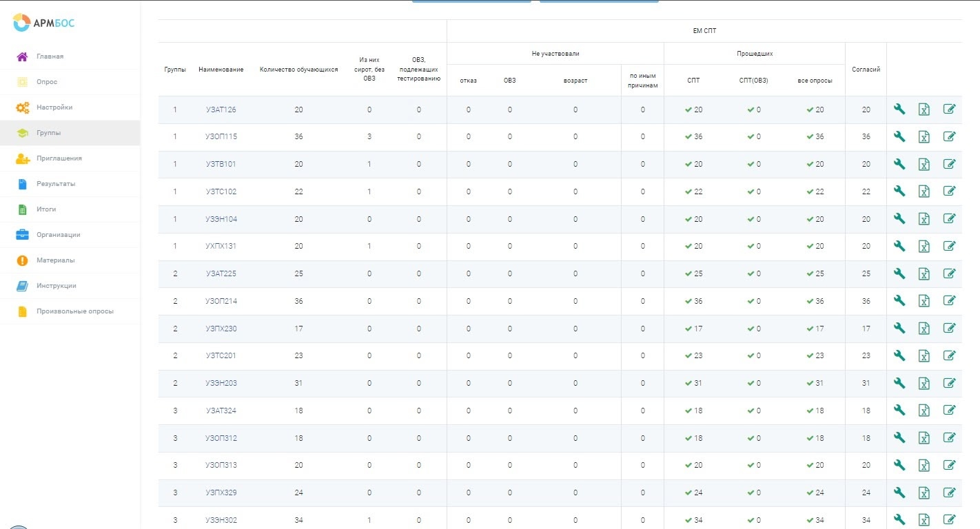Export the УЗОП115 row to Excel
This screenshot has height=529, width=980.
coord(924,137)
